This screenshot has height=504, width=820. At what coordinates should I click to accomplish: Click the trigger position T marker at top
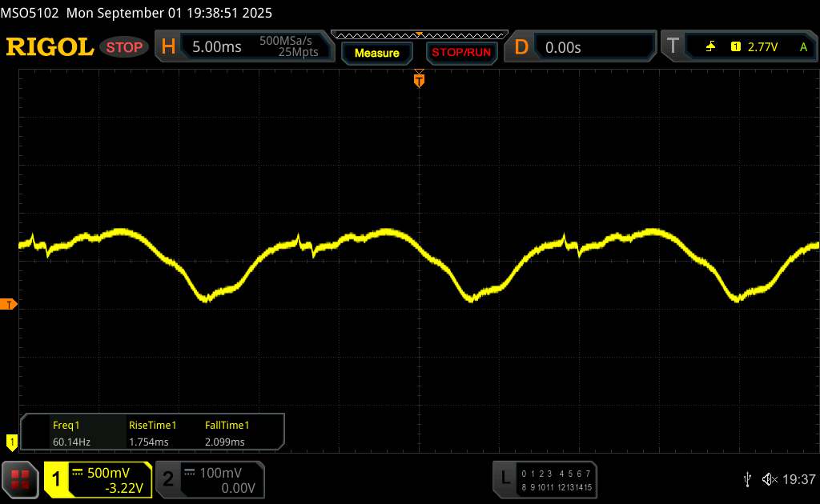coord(419,79)
